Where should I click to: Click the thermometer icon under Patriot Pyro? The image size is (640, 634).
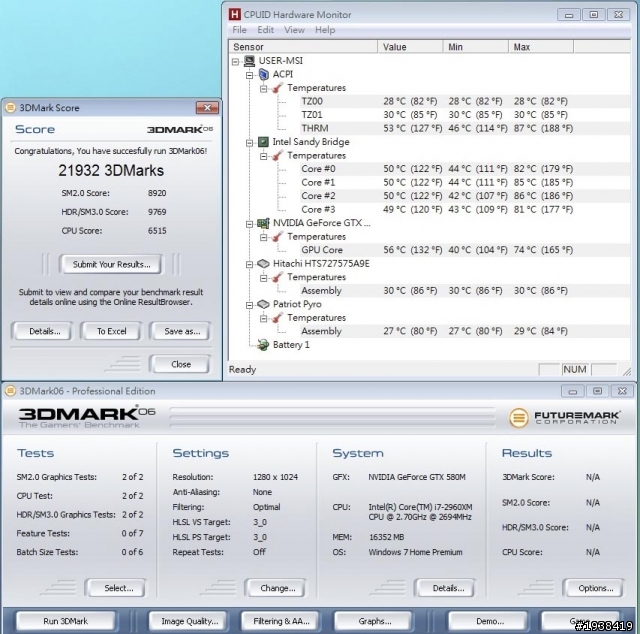(278, 318)
